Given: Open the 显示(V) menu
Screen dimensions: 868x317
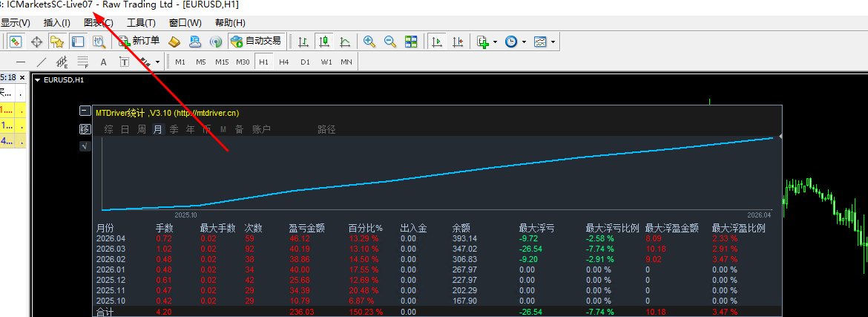Looking at the screenshot, I should coord(16,23).
